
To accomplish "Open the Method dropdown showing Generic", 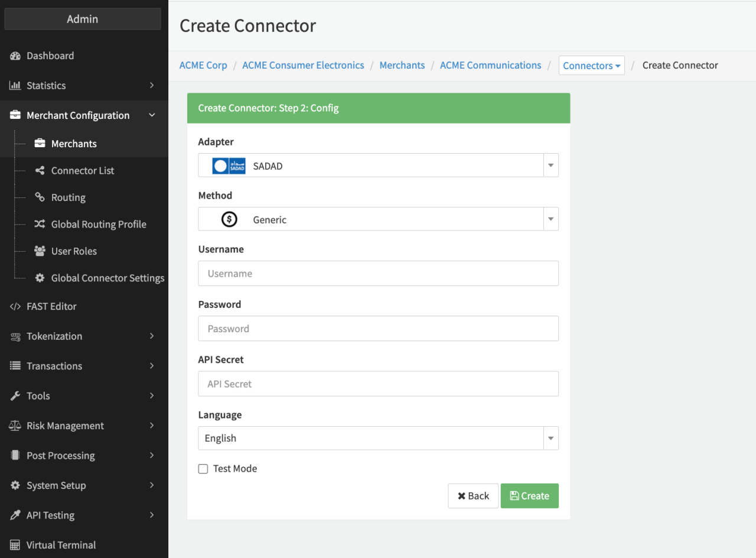I will click(x=378, y=219).
